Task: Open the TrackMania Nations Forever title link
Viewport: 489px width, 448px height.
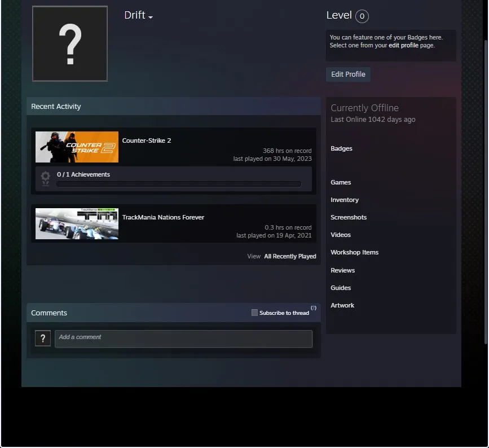Action: coord(163,217)
